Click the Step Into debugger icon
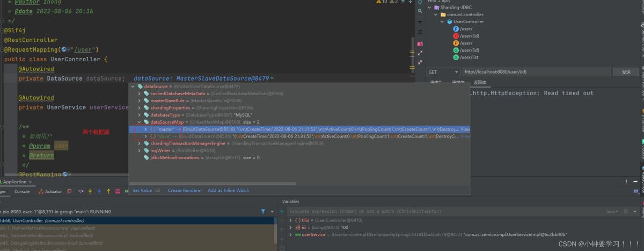 (90, 191)
